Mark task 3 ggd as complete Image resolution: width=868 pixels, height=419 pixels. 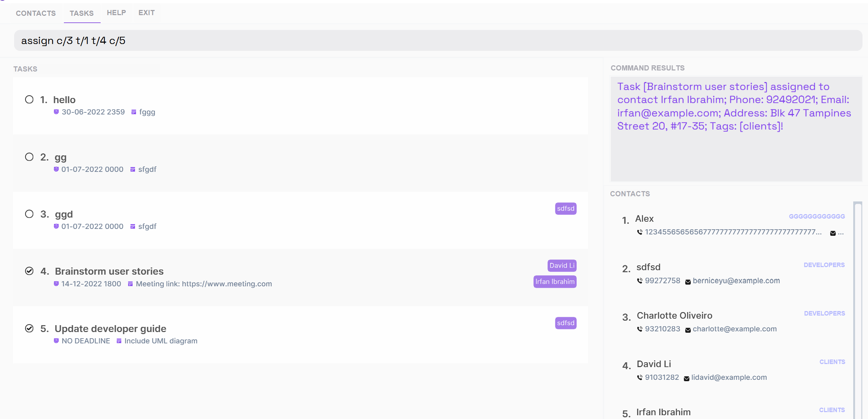point(29,214)
